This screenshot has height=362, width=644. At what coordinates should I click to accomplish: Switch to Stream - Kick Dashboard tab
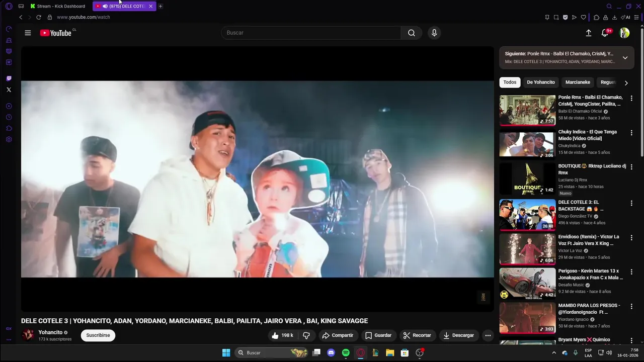click(58, 6)
